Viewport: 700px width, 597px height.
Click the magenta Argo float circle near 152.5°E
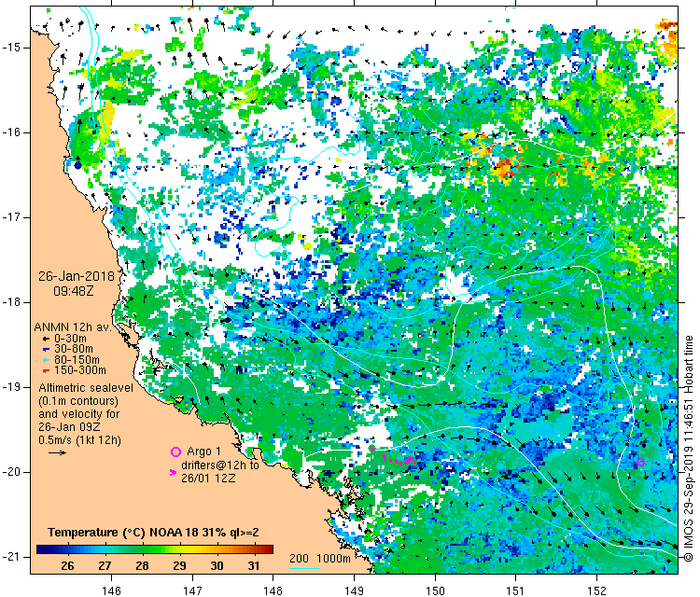[x=640, y=463]
